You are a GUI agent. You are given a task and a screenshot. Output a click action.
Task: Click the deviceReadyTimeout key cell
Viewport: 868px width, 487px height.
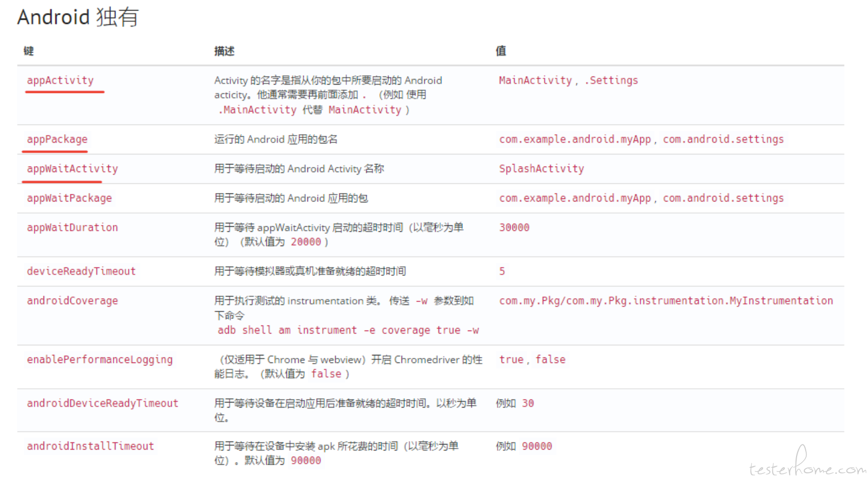82,271
